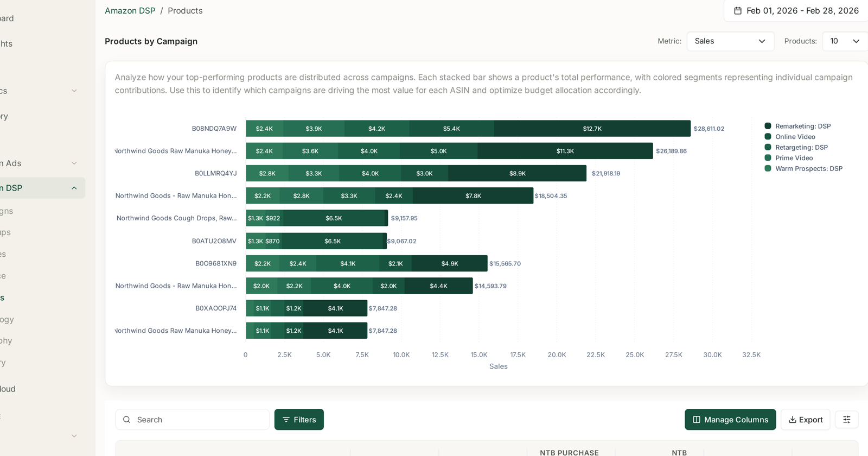This screenshot has height=456, width=868.
Task: Collapse the DSP sidebar section
Action: tap(74, 188)
